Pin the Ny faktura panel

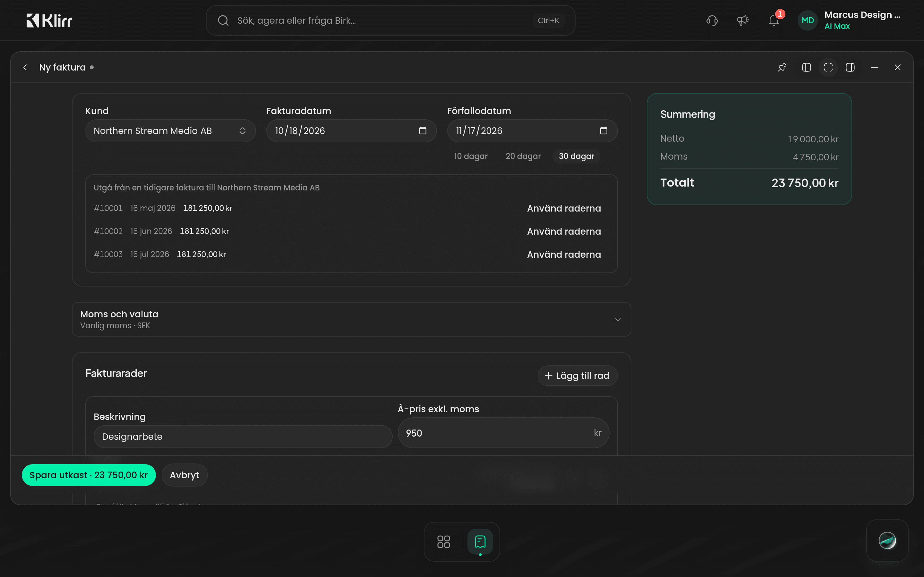(x=782, y=68)
